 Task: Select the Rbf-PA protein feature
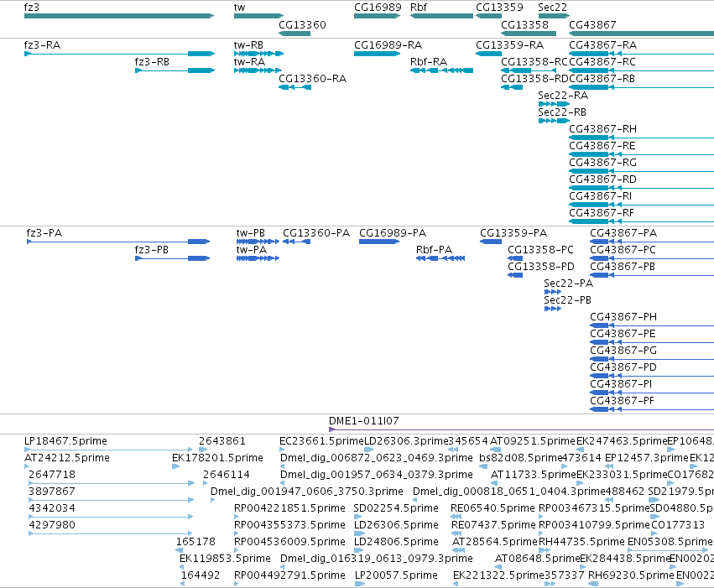tap(440, 258)
